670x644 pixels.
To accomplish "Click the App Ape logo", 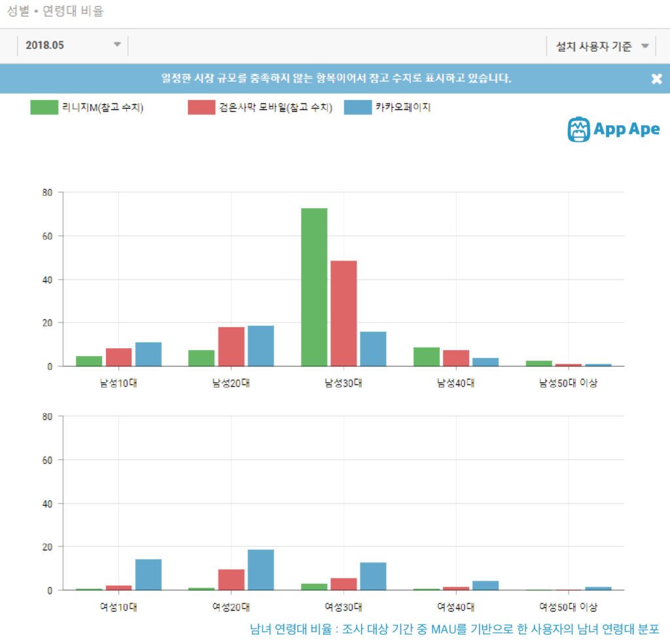I will click(614, 129).
